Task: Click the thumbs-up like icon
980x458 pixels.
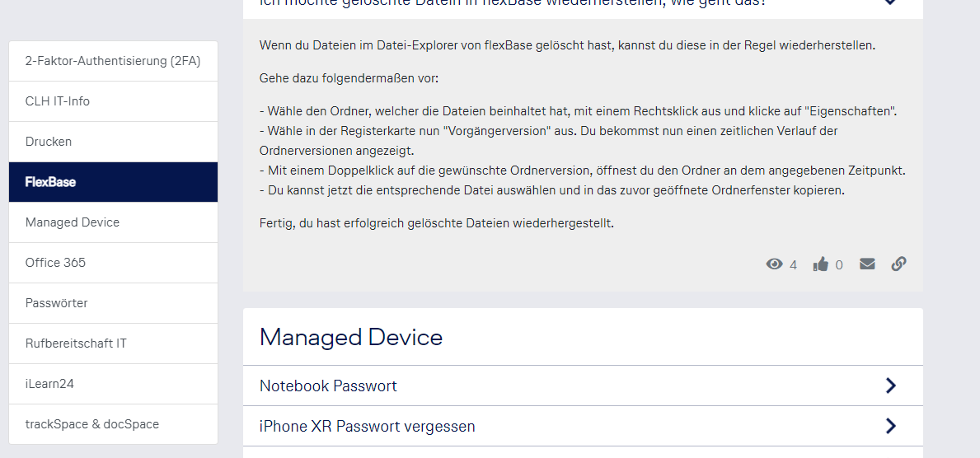Action: (821, 264)
